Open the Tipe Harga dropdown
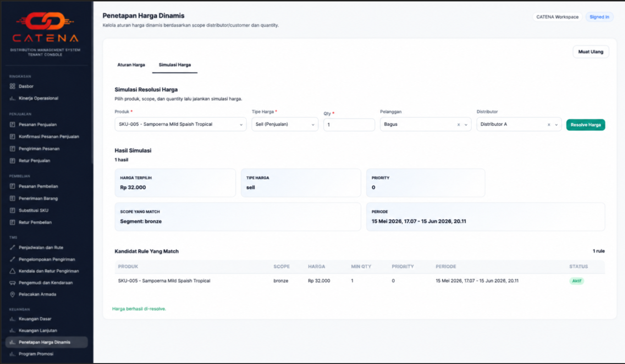Viewport: 625px width, 364px height. pyautogui.click(x=285, y=124)
